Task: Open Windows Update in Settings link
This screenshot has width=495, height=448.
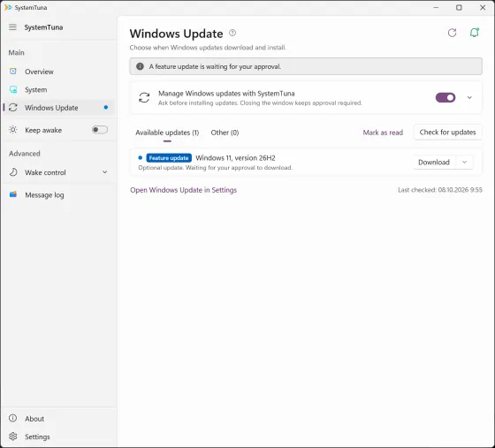Action: (184, 190)
